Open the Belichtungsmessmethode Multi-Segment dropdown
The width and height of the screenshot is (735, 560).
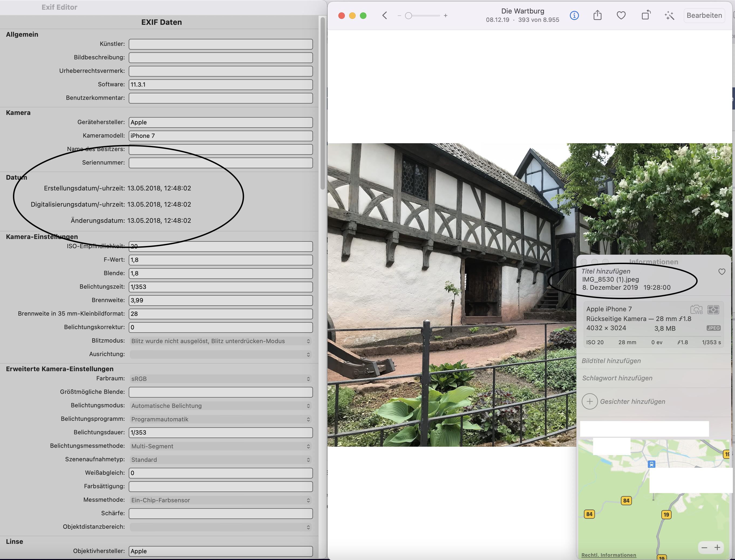coord(220,446)
